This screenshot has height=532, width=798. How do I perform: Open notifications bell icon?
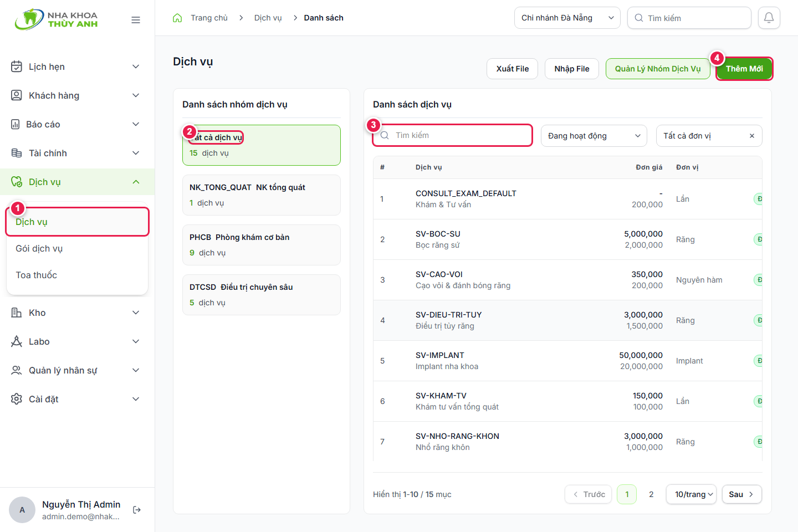click(769, 18)
